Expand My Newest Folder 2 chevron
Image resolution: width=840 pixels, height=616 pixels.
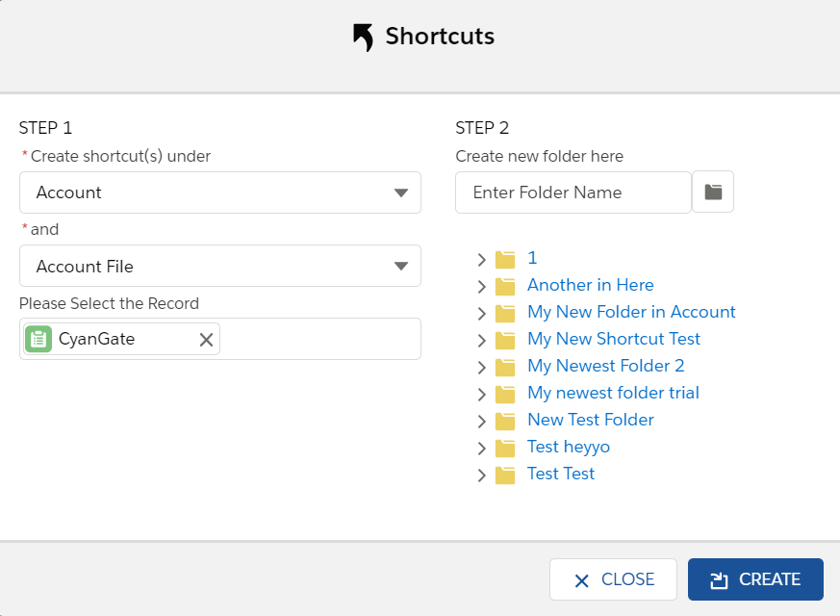click(x=481, y=367)
